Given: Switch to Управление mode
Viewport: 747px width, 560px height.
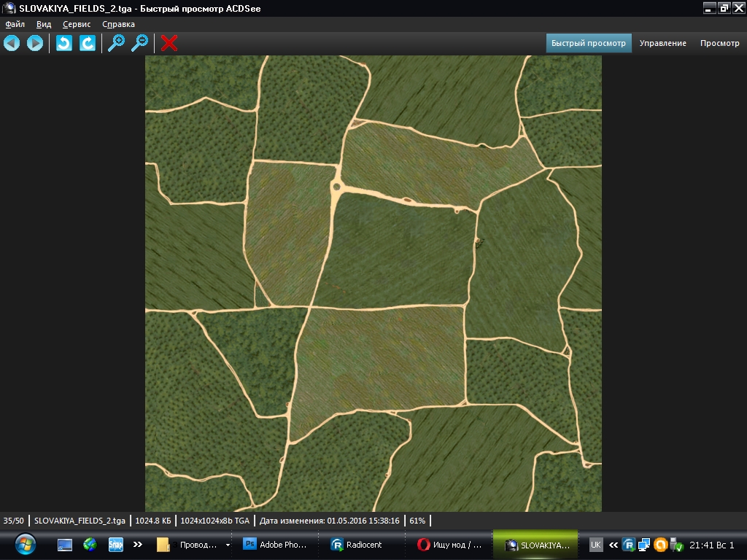Looking at the screenshot, I should 662,43.
